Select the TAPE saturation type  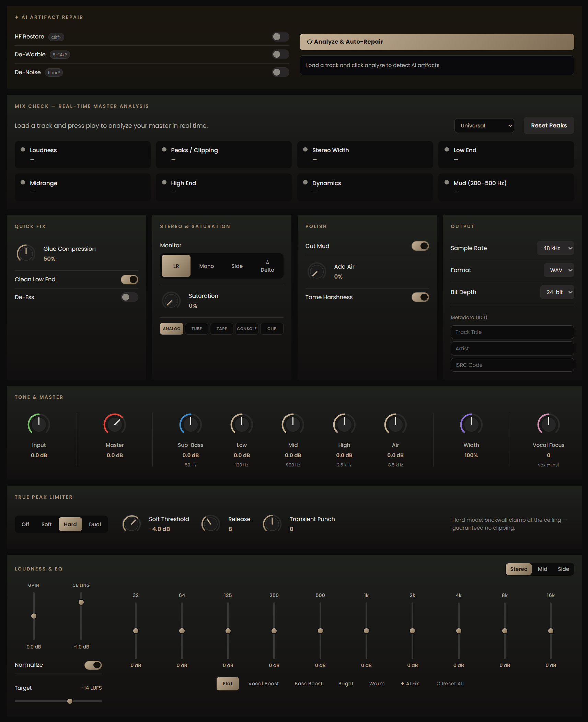click(222, 329)
